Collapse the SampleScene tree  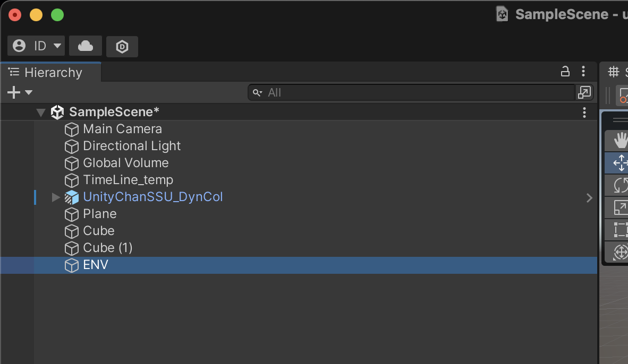point(41,112)
